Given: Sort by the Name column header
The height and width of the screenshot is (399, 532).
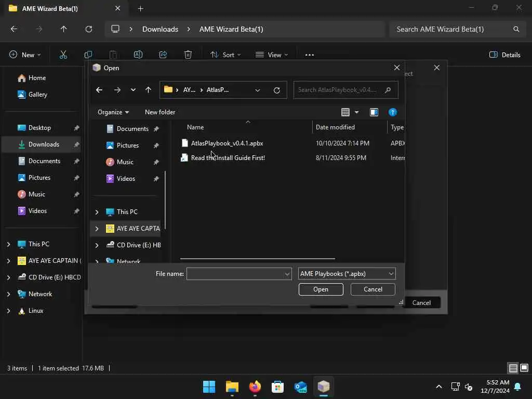Looking at the screenshot, I should coord(195,127).
